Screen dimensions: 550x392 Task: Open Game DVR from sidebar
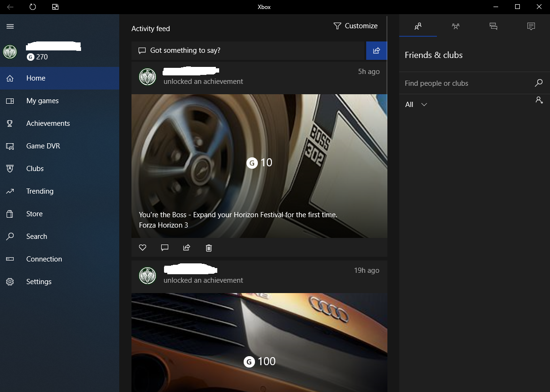(x=60, y=146)
